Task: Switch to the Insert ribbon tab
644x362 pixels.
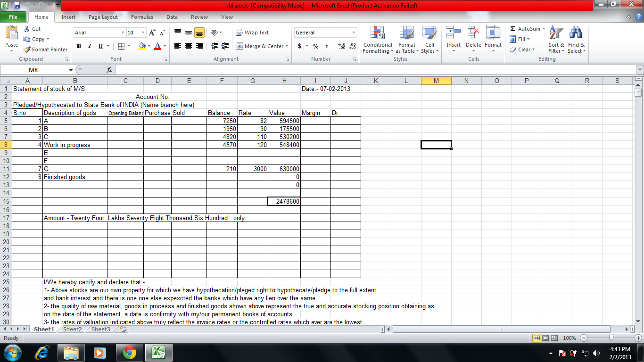Action: pos(68,17)
